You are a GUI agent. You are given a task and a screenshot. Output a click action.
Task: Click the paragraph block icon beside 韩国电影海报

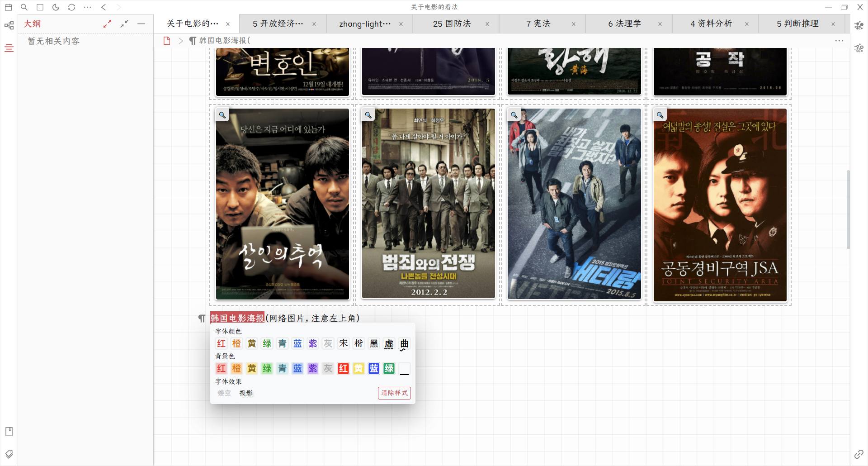point(202,319)
